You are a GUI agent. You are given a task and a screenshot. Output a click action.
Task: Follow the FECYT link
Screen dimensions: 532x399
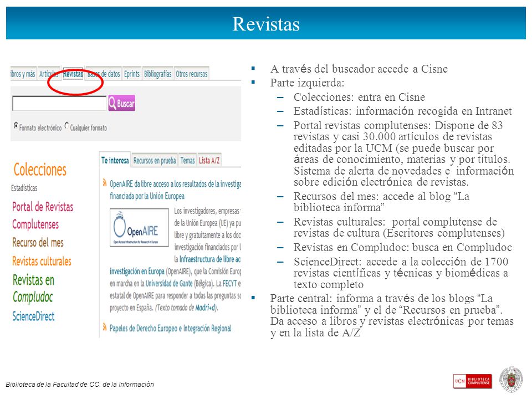pyautogui.click(x=229, y=283)
